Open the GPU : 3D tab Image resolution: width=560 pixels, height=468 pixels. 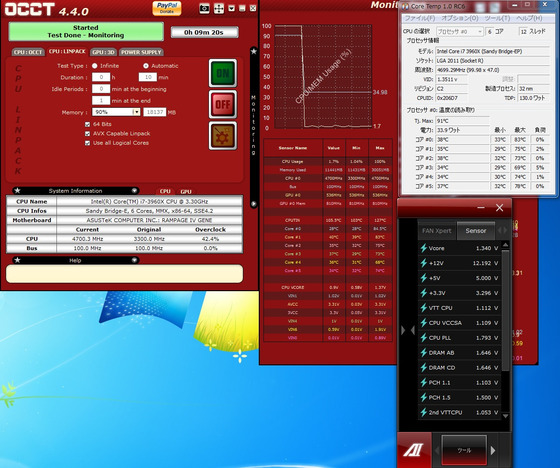[103, 52]
